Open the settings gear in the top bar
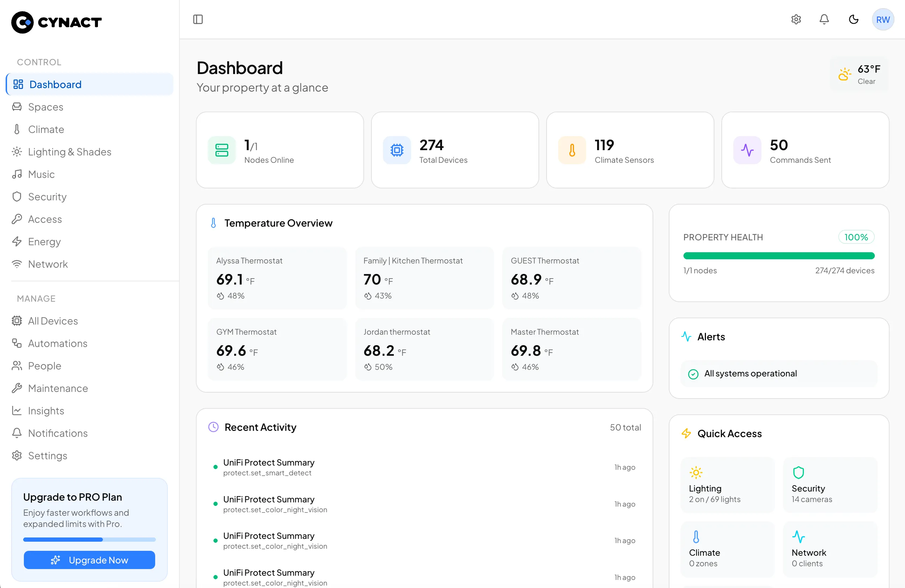The height and width of the screenshot is (588, 905). tap(796, 19)
